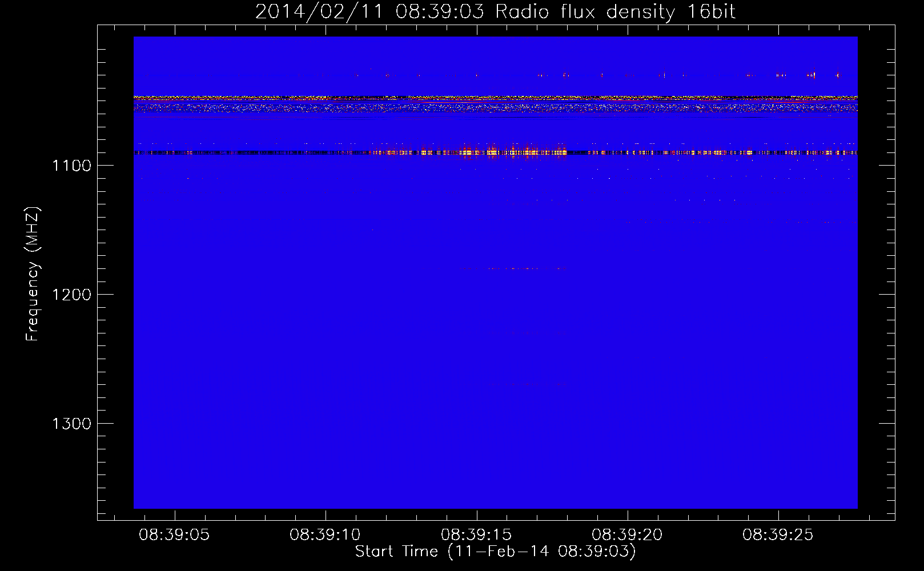Image resolution: width=924 pixels, height=571 pixels.
Task: Click the 08:39:20 time tick label
Action: tap(627, 535)
